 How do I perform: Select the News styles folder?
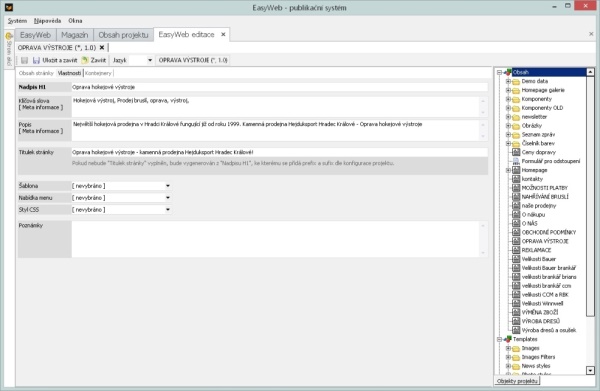[x=536, y=366]
